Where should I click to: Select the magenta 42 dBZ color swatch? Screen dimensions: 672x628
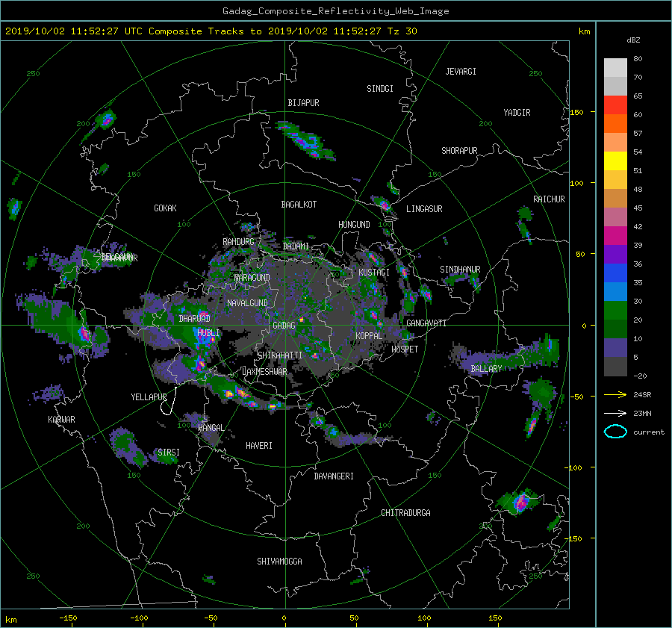coord(615,235)
